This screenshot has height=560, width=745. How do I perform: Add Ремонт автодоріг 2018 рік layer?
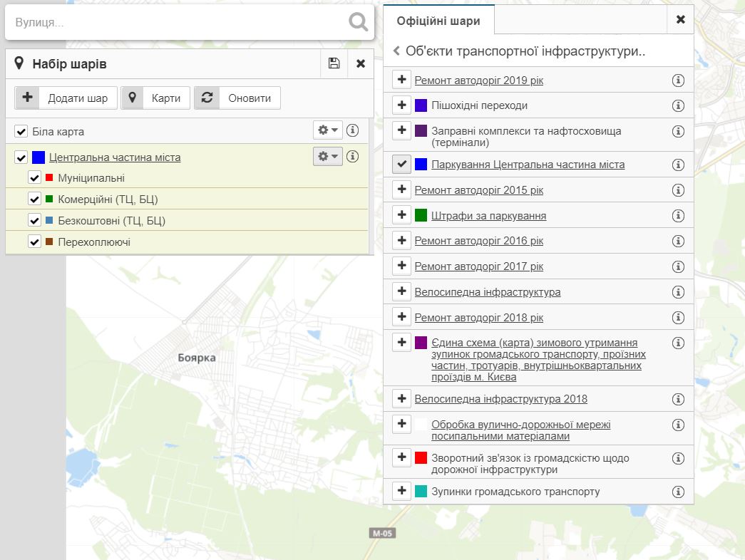401,317
